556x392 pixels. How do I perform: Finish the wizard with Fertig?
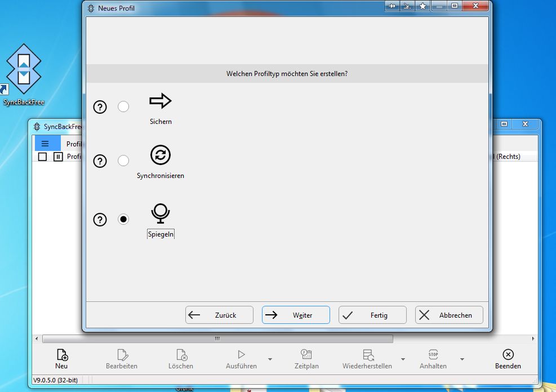click(372, 315)
